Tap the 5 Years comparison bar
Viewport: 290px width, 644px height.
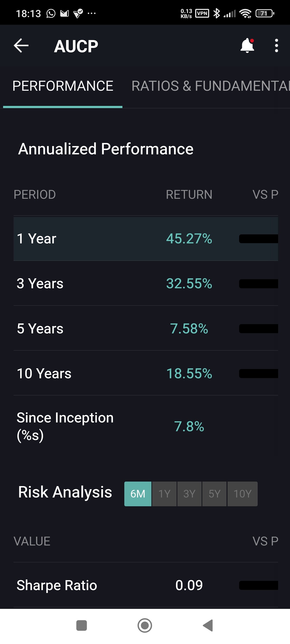258,328
